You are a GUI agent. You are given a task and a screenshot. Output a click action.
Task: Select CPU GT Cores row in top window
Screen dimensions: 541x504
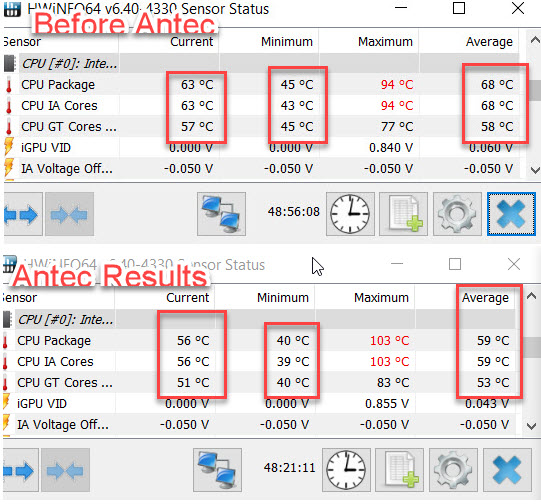click(261, 127)
